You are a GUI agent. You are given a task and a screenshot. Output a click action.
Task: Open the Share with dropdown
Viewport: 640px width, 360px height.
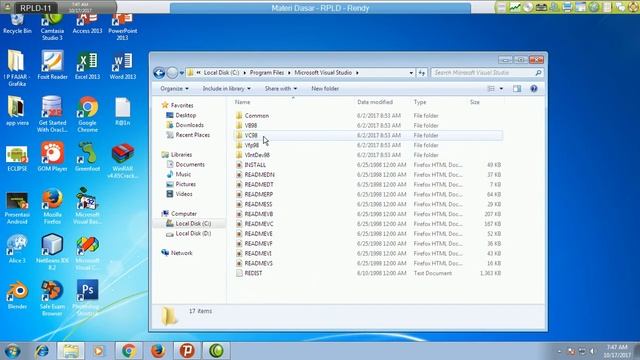click(280, 89)
